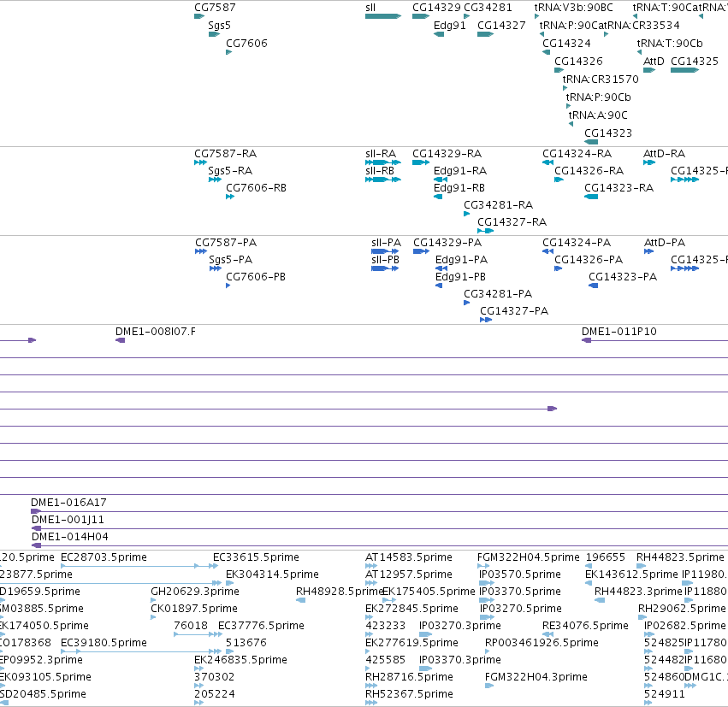Click the sll-PB protein label
The width and height of the screenshot is (728, 707).
[x=385, y=260]
